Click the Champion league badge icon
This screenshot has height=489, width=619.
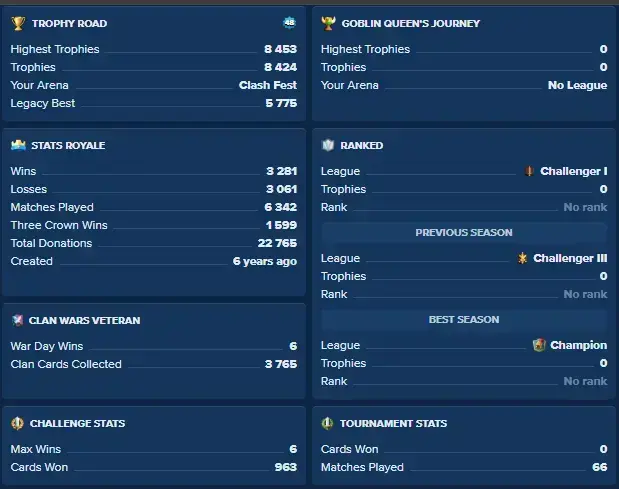point(539,345)
